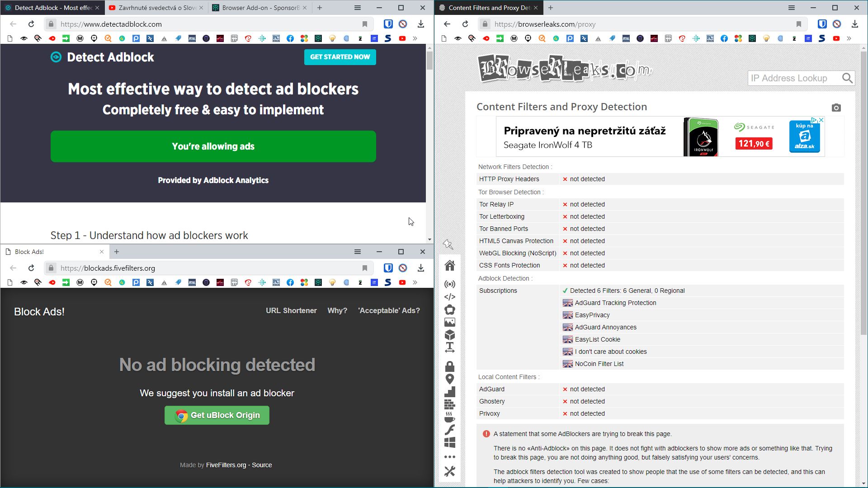Image resolution: width=868 pixels, height=488 pixels.
Task: Open the 'Acceptable' Ads? link
Action: click(389, 310)
